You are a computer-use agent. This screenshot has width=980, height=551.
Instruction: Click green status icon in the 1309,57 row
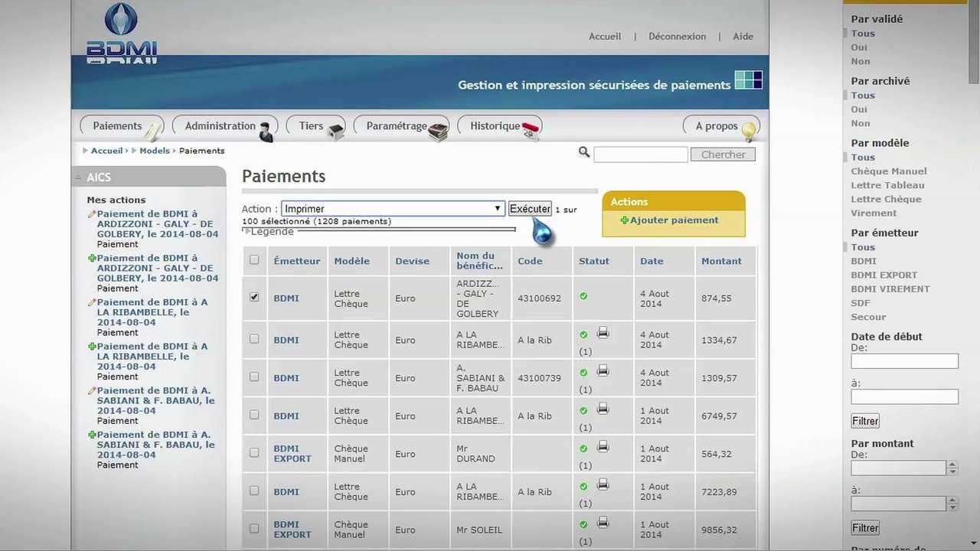tap(583, 373)
